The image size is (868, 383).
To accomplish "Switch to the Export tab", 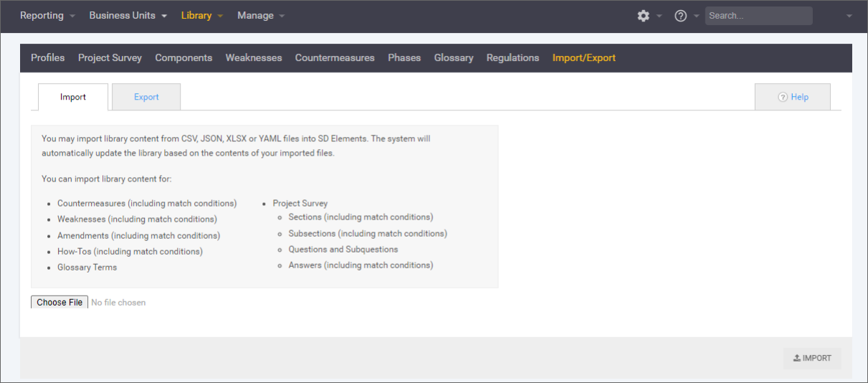I will 146,98.
